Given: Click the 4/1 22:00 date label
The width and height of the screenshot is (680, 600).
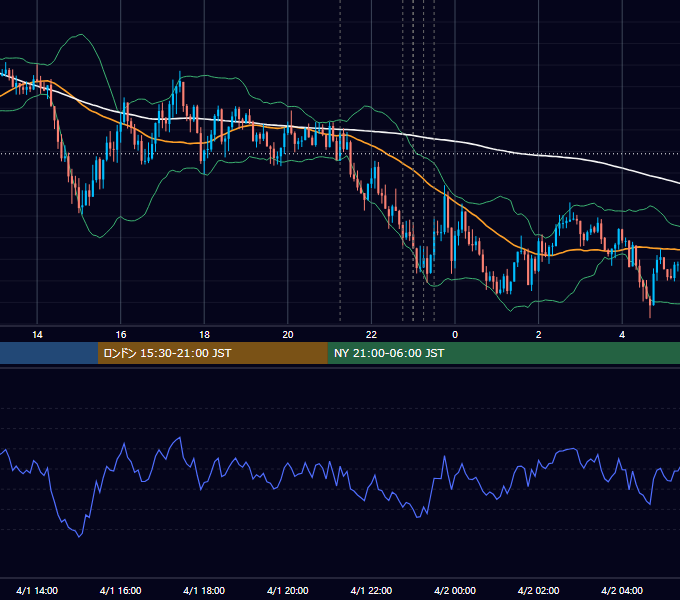Looking at the screenshot, I should [x=371, y=590].
